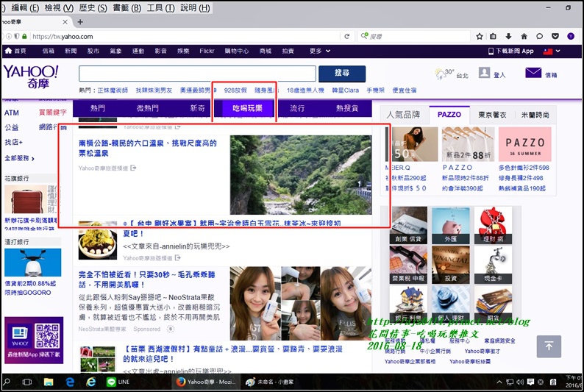The height and width of the screenshot is (392, 584).
Task: Click the back-to-top arrow button
Action: [x=549, y=346]
